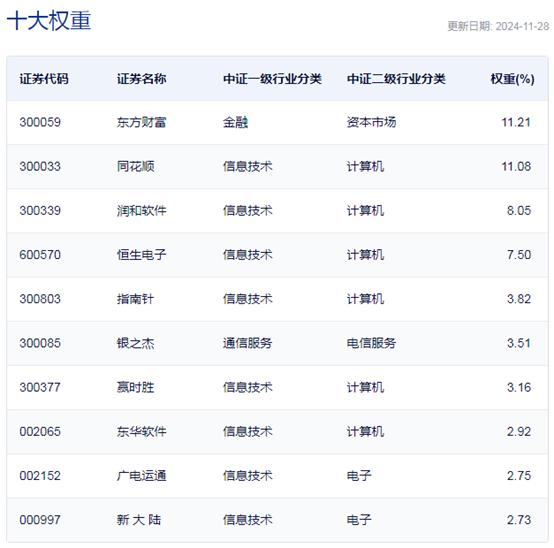Select stock code 300033
The width and height of the screenshot is (554, 548).
point(40,166)
